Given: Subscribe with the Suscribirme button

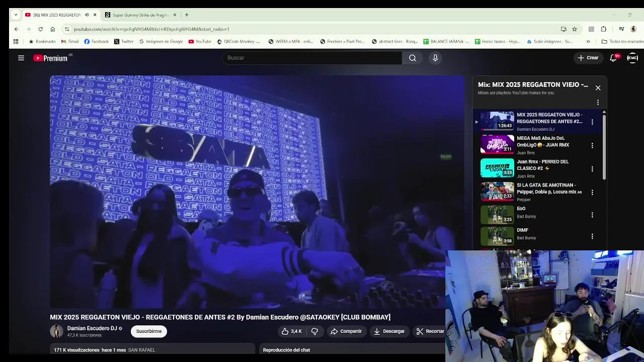Looking at the screenshot, I should coord(149,331).
